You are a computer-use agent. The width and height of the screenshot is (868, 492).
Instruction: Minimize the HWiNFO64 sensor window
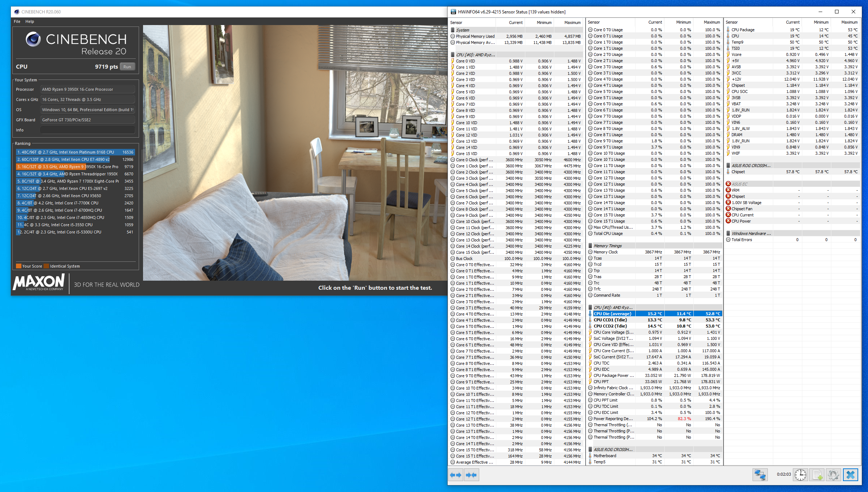(820, 12)
